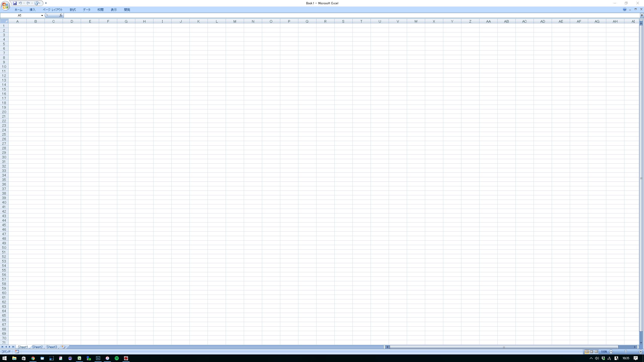Click the horizontal scrollbar right arrow
This screenshot has height=362, width=644.
(635, 347)
